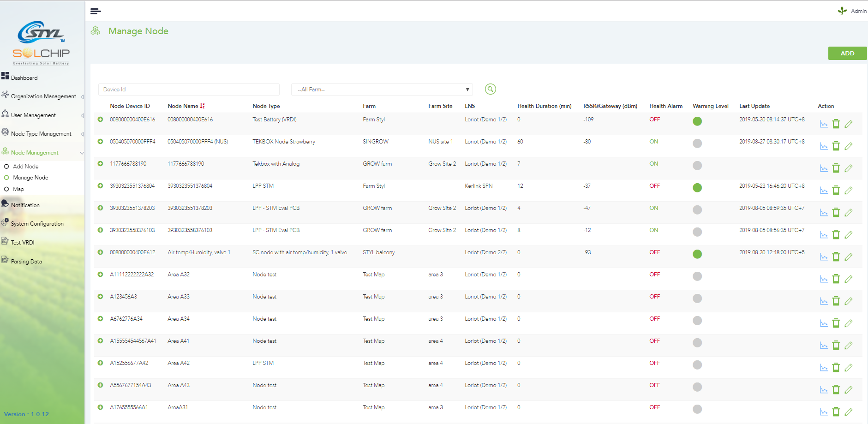Delete node 050405070000FFF4 using trash icon
This screenshot has height=424, width=868.
(x=836, y=146)
